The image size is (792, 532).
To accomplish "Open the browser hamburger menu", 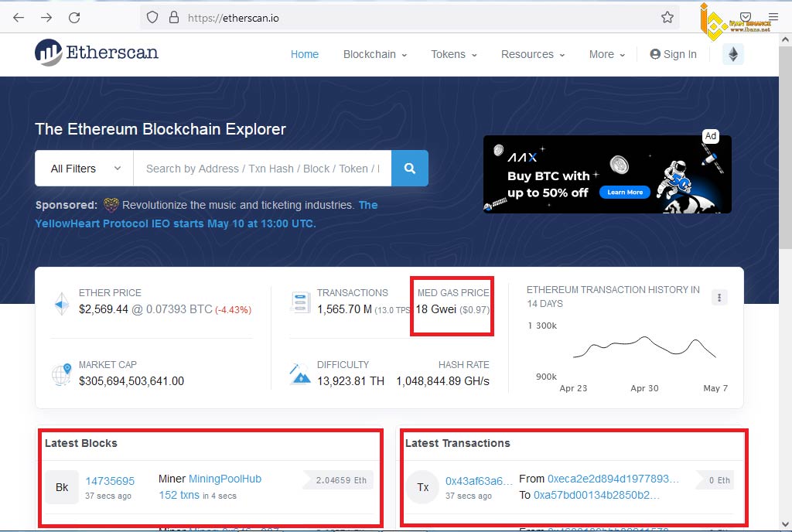I will coord(773,17).
